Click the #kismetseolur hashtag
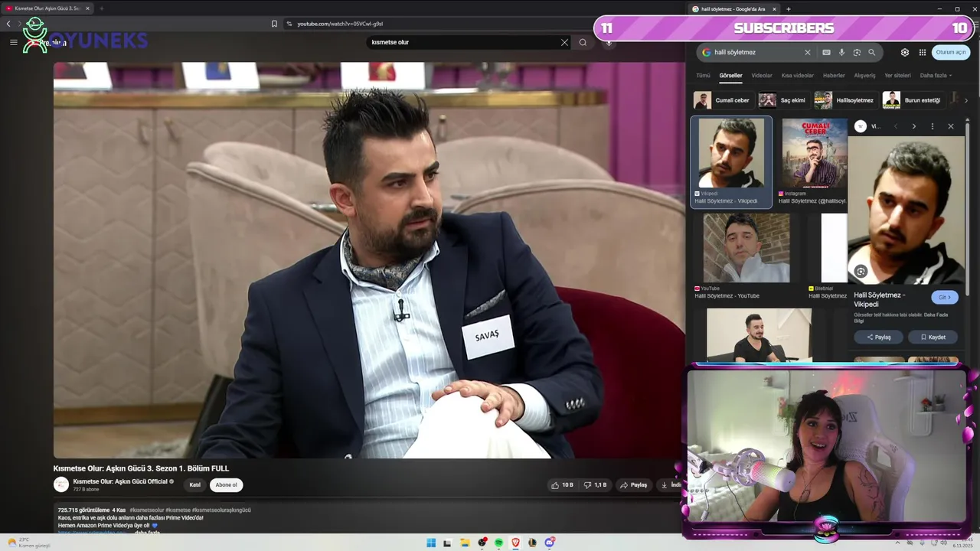The height and width of the screenshot is (551, 980). [146, 510]
